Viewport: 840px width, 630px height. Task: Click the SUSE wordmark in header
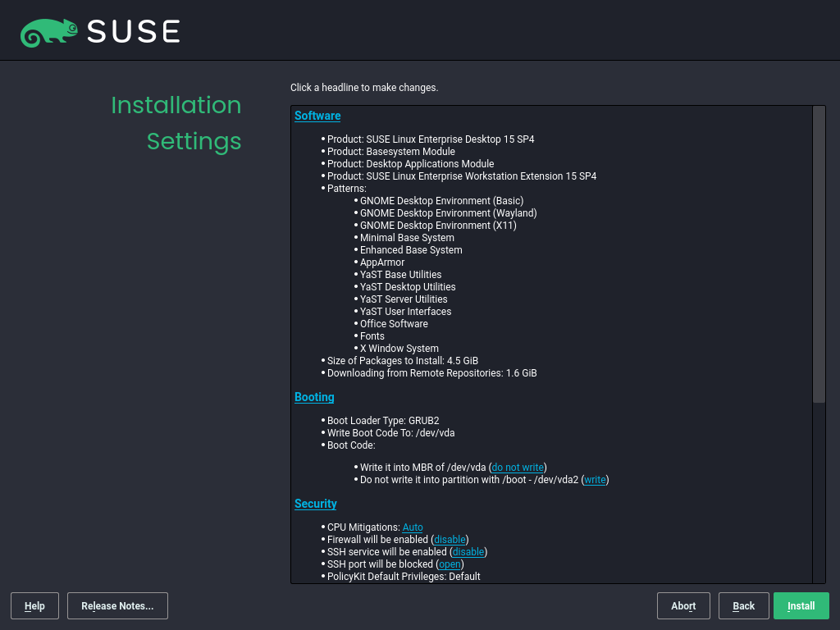tap(134, 32)
